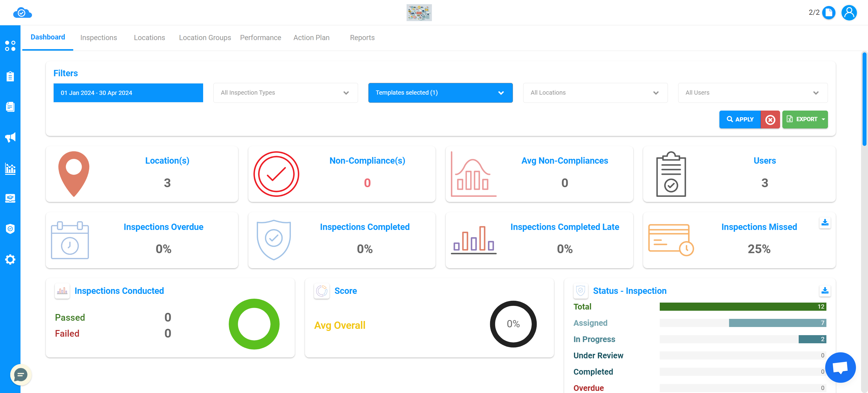
Task: Click the APPLY filters button
Action: coord(740,119)
